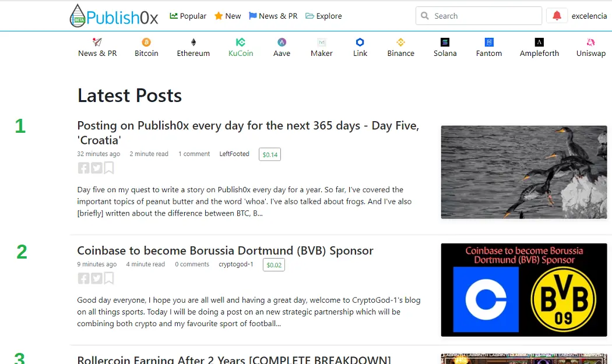Click the Uniswap unicorn icon
Screen dimensions: 612x364
pos(591,42)
